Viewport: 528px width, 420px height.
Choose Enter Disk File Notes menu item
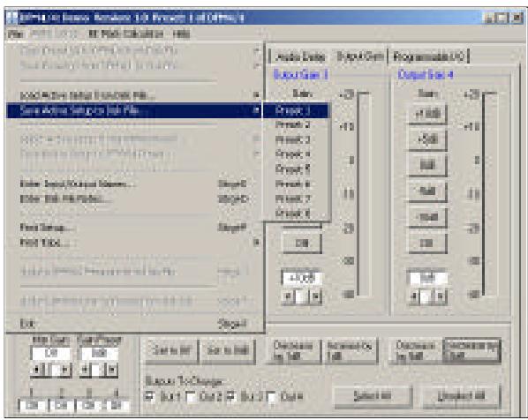pyautogui.click(x=134, y=199)
